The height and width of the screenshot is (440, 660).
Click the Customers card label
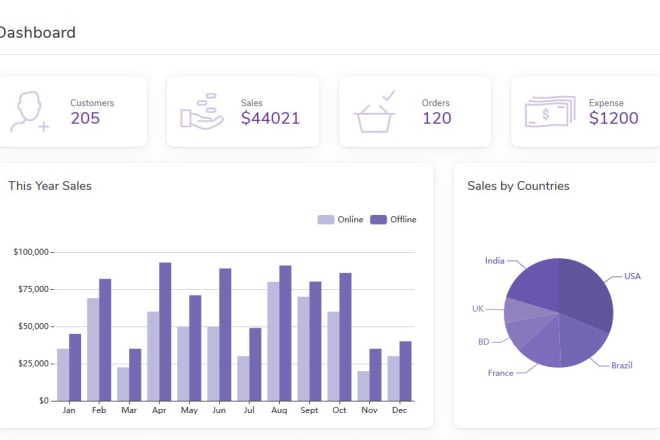point(92,103)
